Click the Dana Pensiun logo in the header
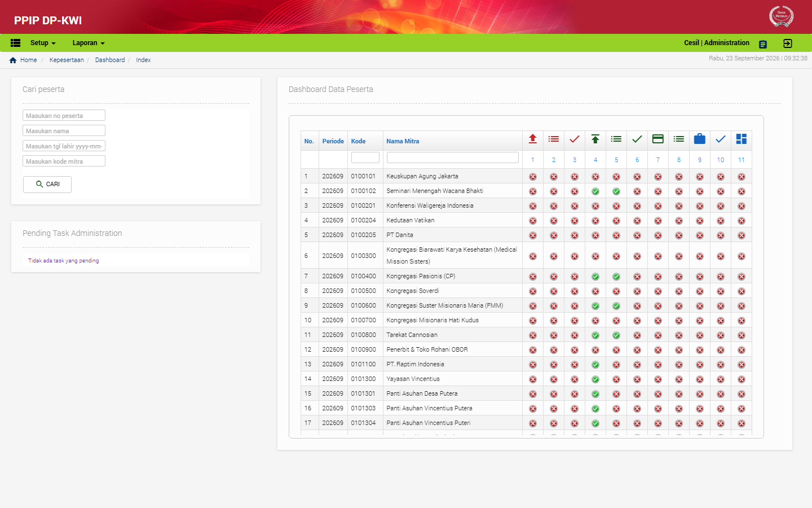Viewport: 812px width, 508px height. click(x=782, y=16)
